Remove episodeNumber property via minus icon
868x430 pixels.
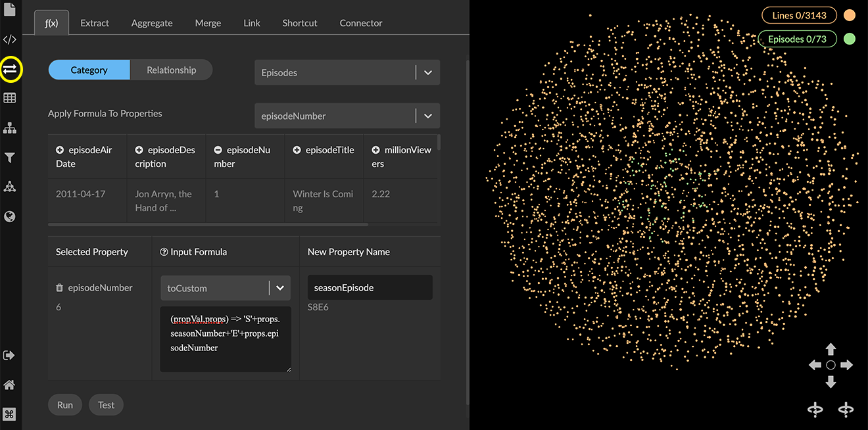218,151
